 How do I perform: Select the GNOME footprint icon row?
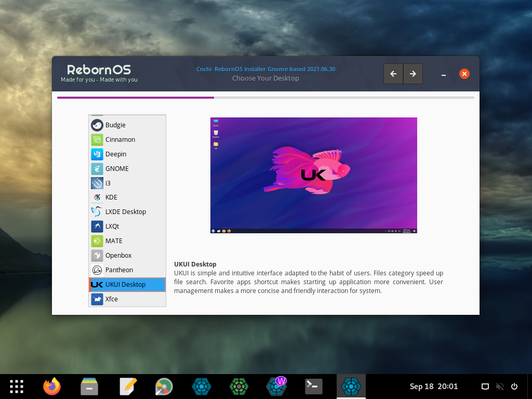(127, 169)
